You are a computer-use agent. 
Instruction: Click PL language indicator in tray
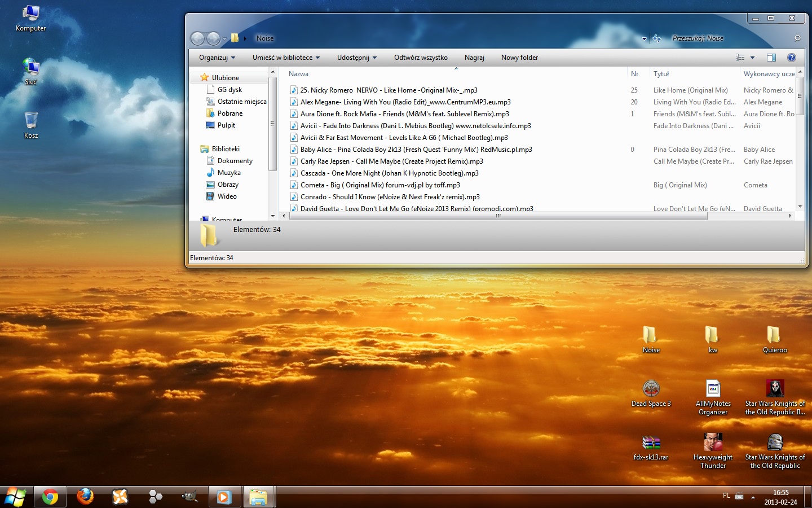pos(726,496)
